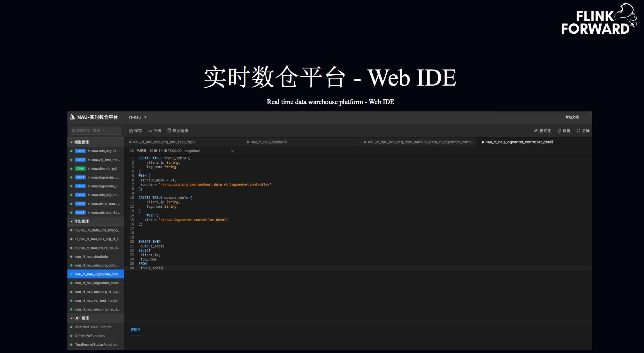Image resolution: width=644 pixels, height=353 pixels.
Task: Open the rt-nau project dropdown
Action: 138,117
